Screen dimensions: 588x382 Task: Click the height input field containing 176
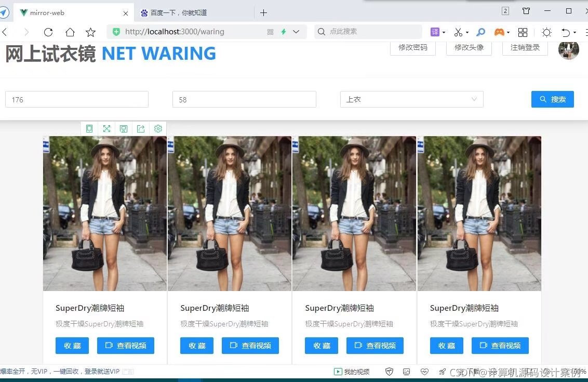click(76, 99)
